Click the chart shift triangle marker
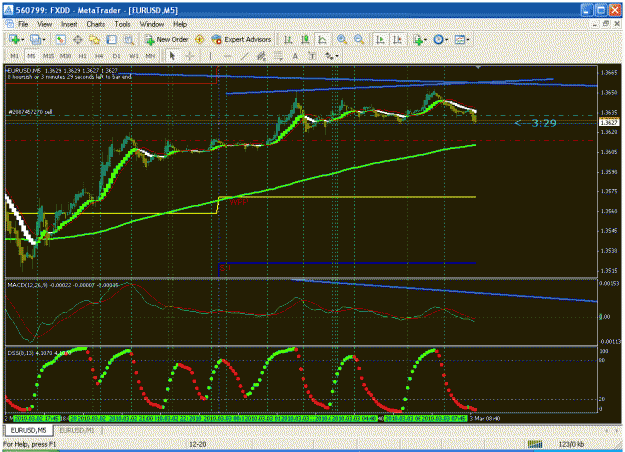The height and width of the screenshot is (452, 625). point(478,67)
